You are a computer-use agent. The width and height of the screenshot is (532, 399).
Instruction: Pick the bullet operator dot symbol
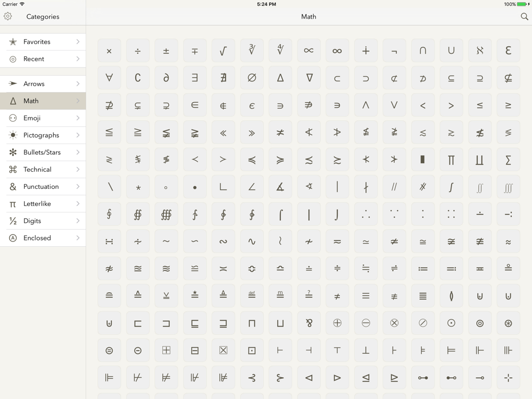point(195,187)
